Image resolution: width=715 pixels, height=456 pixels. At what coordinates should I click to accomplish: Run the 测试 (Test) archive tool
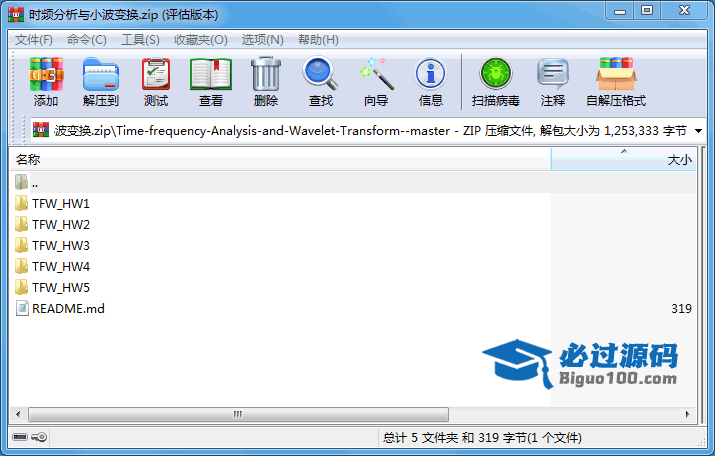pos(156,74)
